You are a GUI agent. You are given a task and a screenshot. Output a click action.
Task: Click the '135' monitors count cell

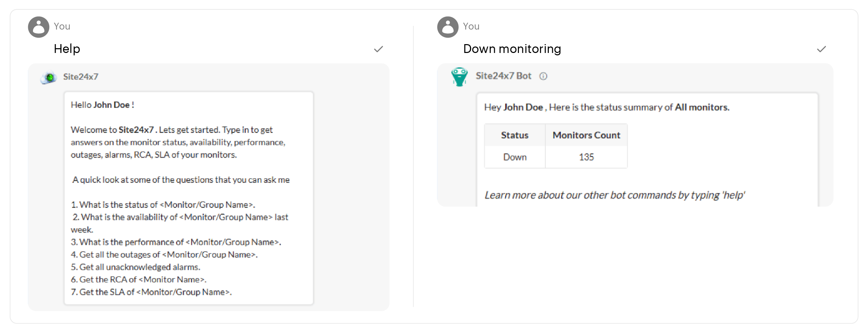tap(586, 157)
